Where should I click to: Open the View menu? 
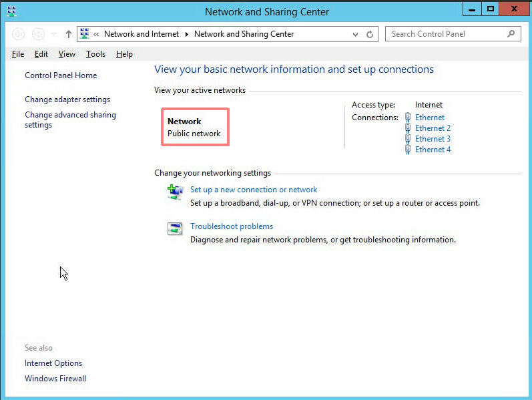(67, 54)
